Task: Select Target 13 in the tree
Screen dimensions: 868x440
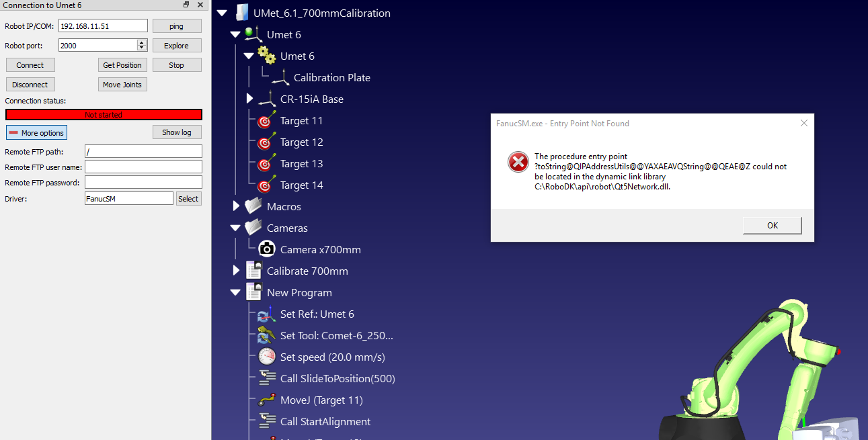Action: pyautogui.click(x=301, y=164)
